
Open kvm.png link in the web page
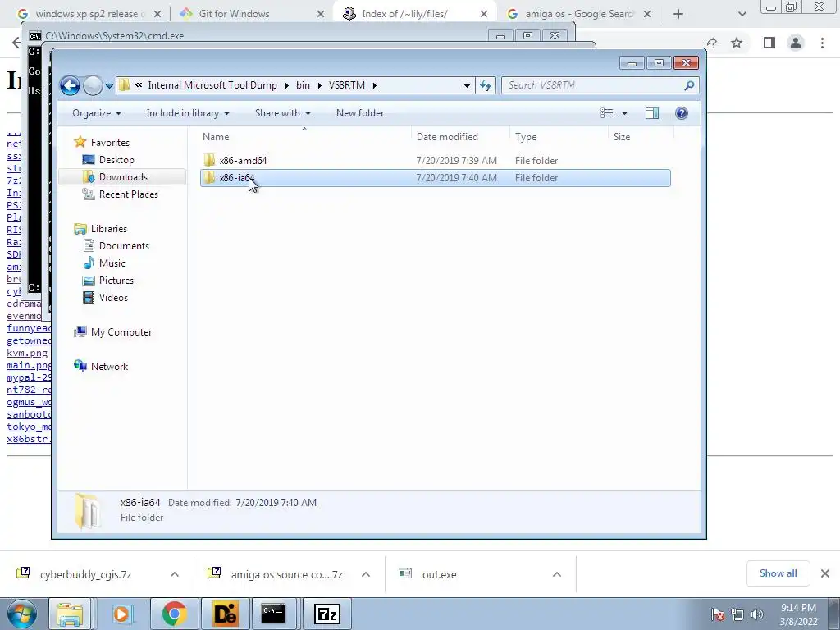(27, 353)
